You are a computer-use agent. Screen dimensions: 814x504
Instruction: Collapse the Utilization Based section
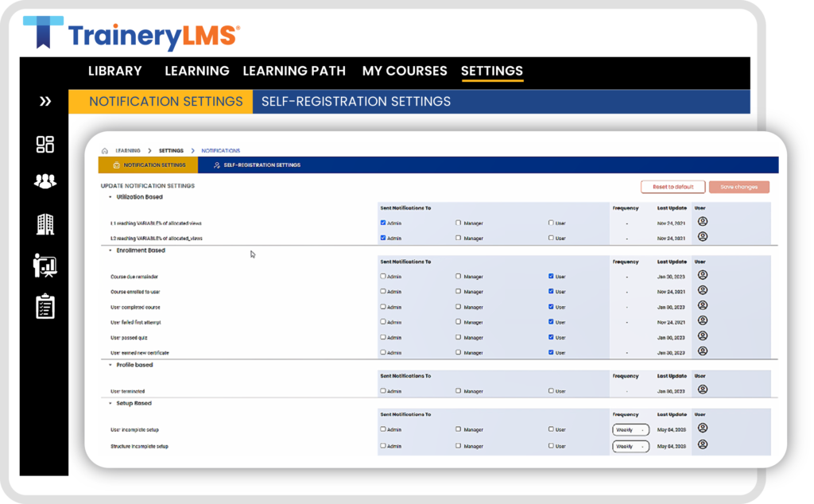[110, 197]
